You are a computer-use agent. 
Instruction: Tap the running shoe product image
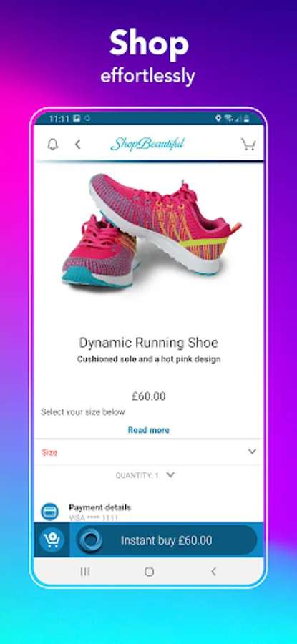[x=151, y=230]
